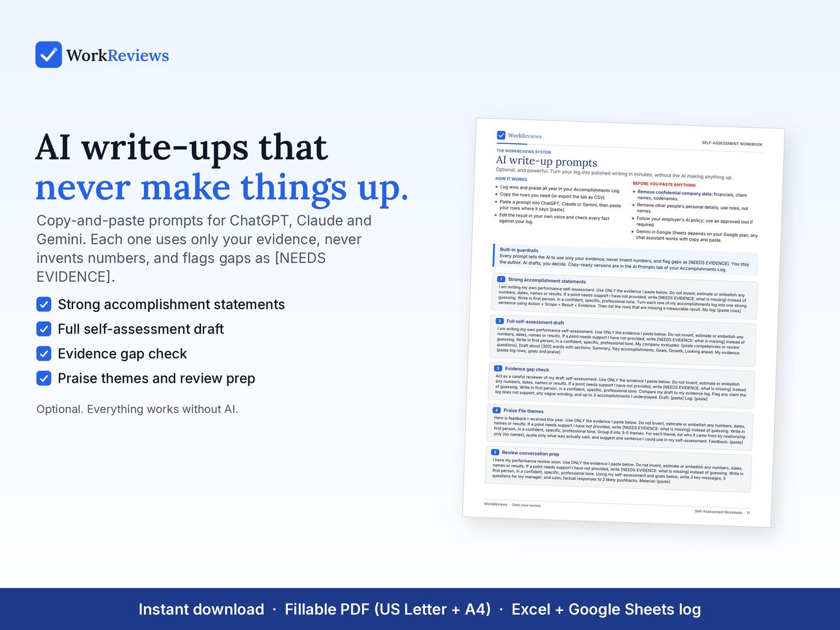Toggle the Strong accomplishment statements checkbox
Image resolution: width=840 pixels, height=630 pixels.
point(44,305)
